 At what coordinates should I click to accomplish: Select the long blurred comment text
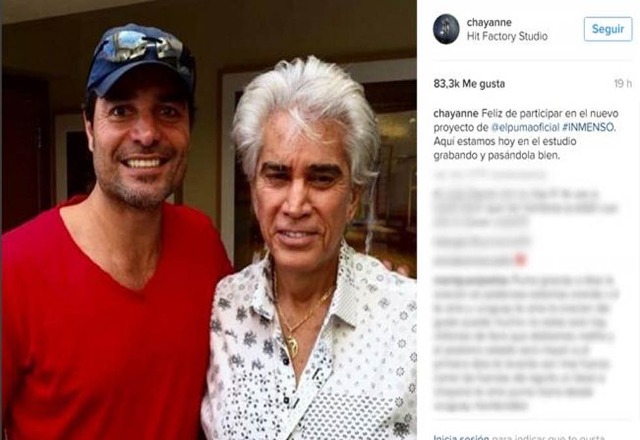526,343
